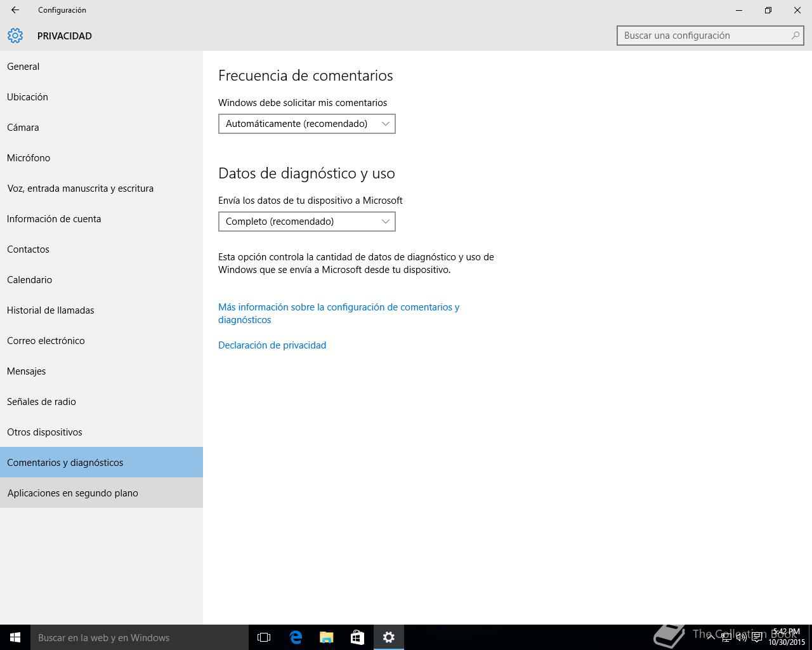
Task: Open the Action Center notifications icon
Action: tap(757, 637)
